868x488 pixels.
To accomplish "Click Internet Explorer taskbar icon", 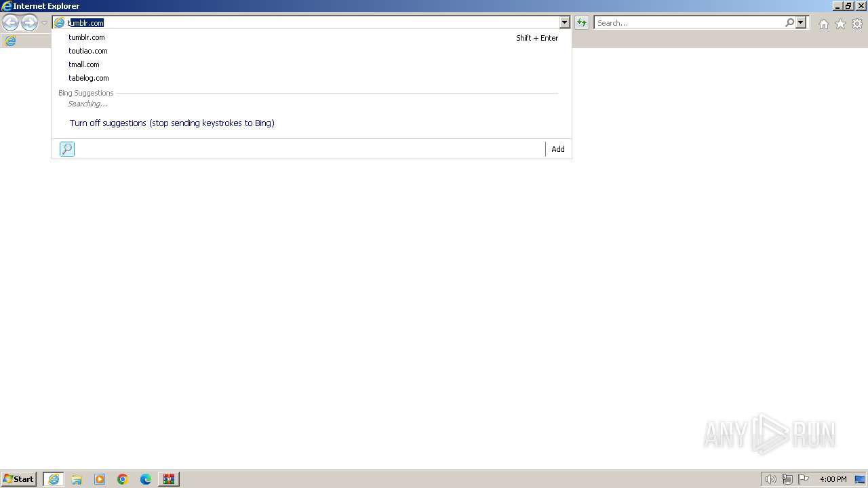I will [x=54, y=479].
